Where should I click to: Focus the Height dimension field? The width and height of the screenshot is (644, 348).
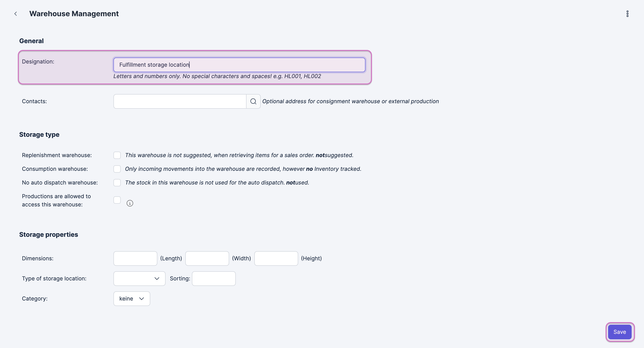tap(276, 258)
